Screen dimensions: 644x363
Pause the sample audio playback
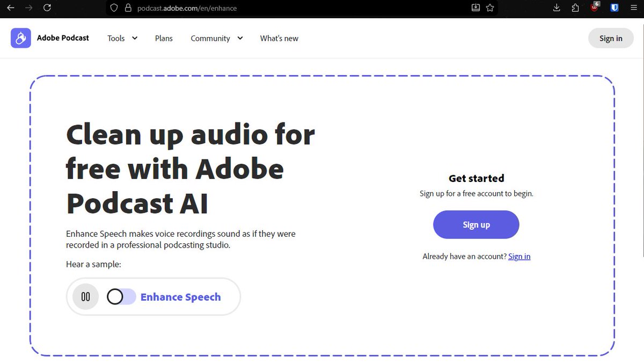point(86,297)
